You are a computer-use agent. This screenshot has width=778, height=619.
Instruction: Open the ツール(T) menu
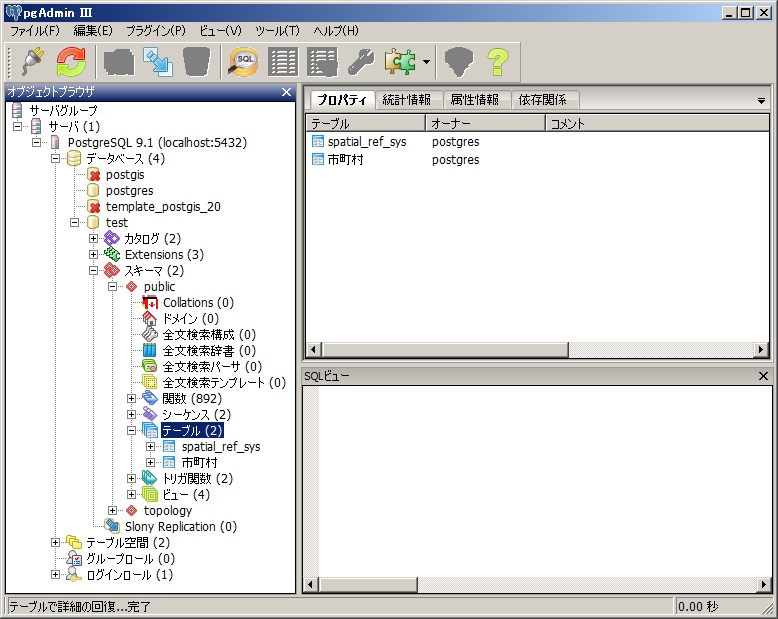coord(277,31)
